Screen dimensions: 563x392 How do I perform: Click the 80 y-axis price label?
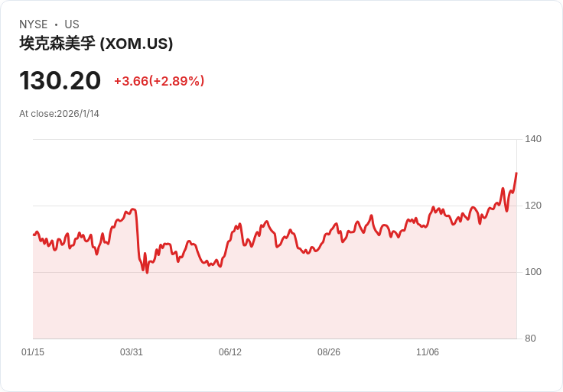point(530,339)
